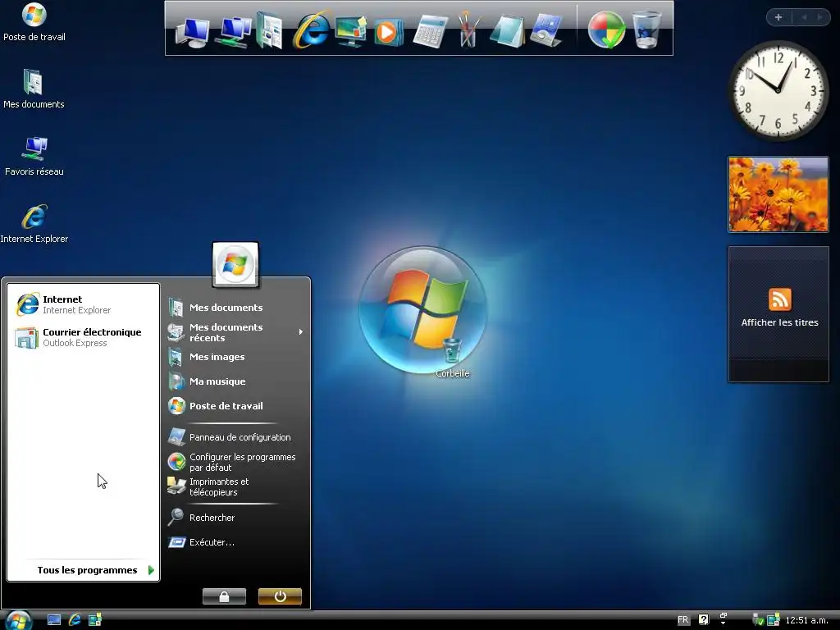Open Courrier électronique Outlook Express
Viewport: 840px width, 630px height.
point(84,337)
